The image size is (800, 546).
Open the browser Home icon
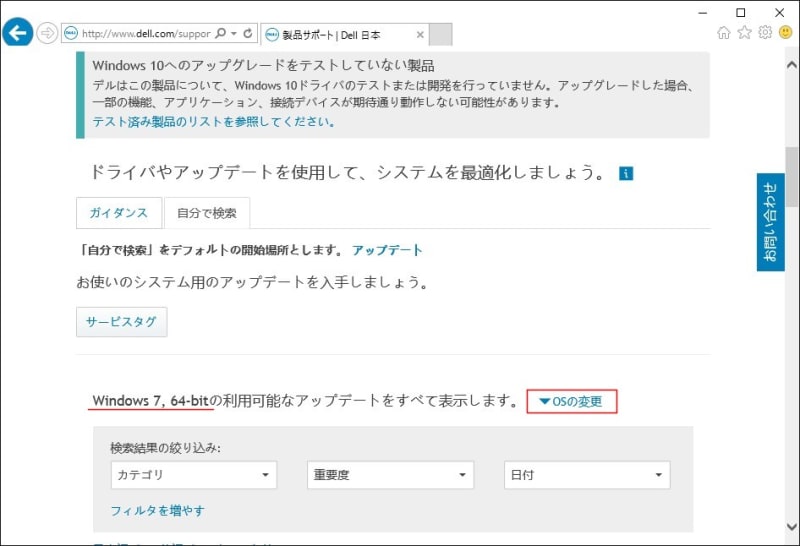coord(723,33)
